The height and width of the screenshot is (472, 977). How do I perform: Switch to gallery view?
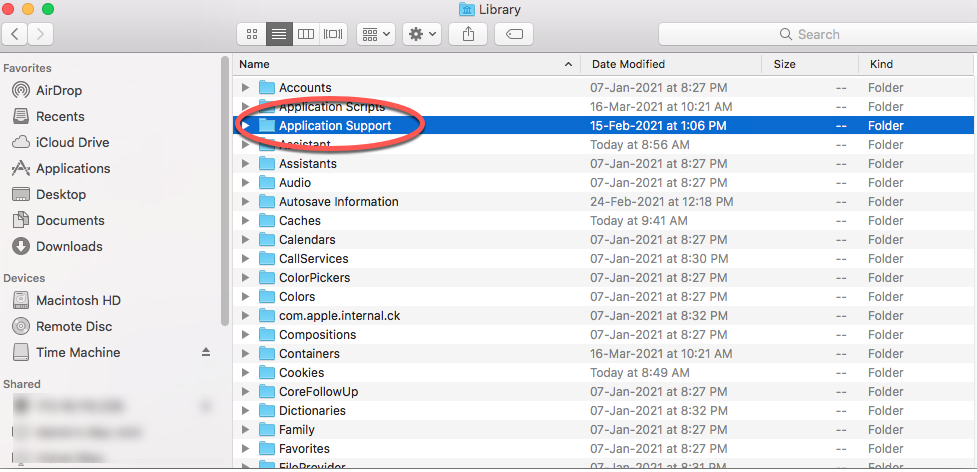pyautogui.click(x=333, y=34)
